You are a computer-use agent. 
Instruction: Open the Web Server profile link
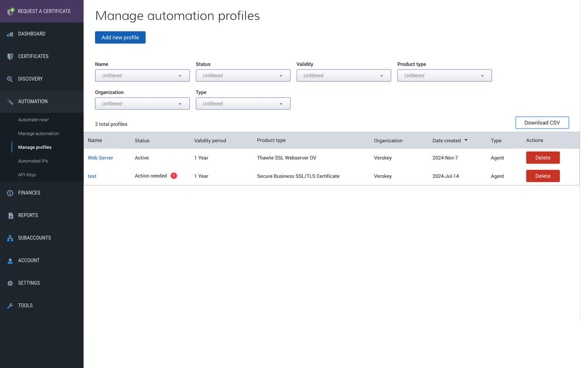[100, 157]
